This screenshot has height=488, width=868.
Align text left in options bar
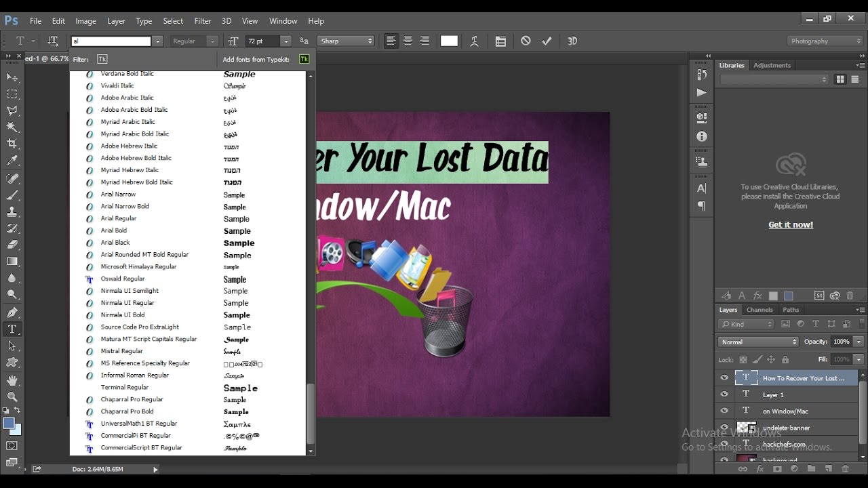click(391, 41)
